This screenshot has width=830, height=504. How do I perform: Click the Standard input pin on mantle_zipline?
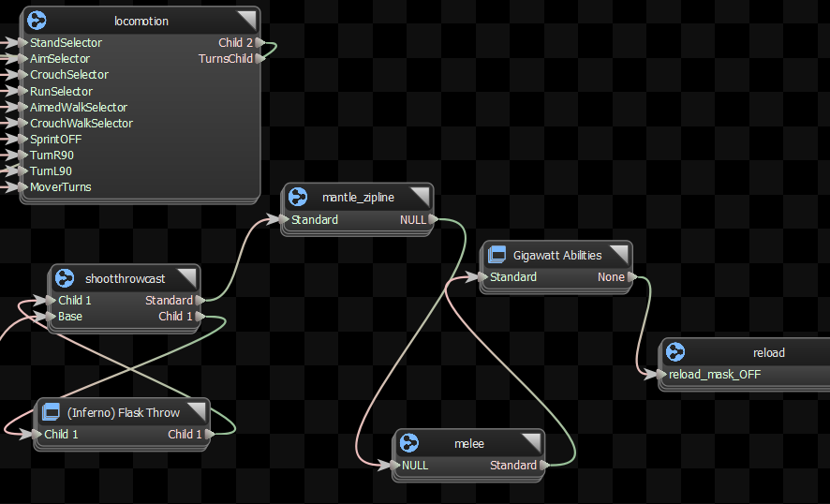[x=284, y=219]
